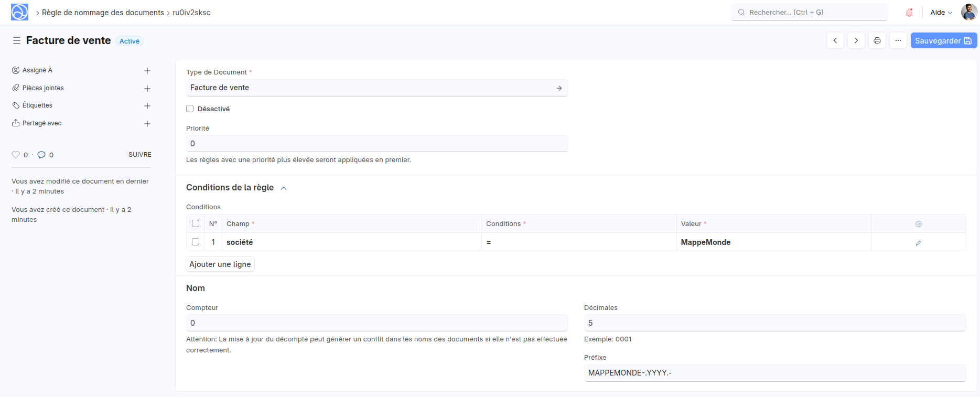Click the Décimales input field
980x397 pixels.
775,323
